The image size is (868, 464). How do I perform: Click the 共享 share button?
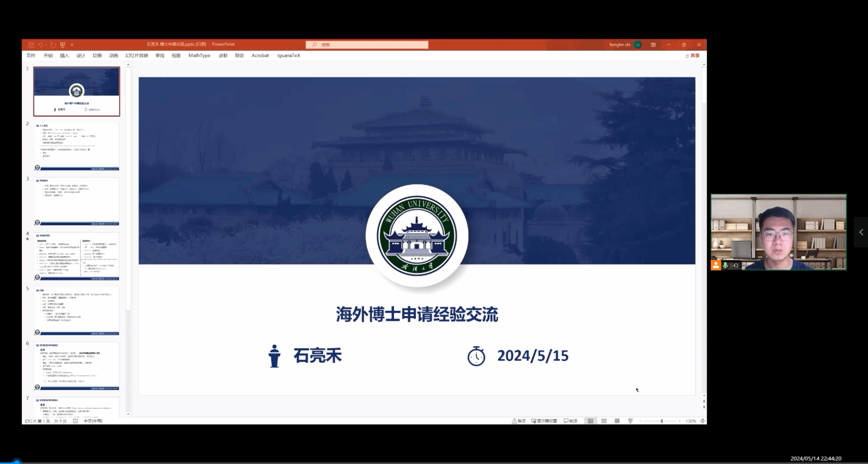click(693, 56)
